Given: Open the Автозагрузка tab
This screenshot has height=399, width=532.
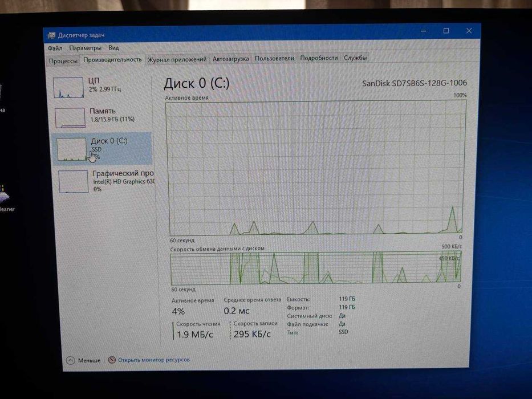Looking at the screenshot, I should tap(231, 59).
